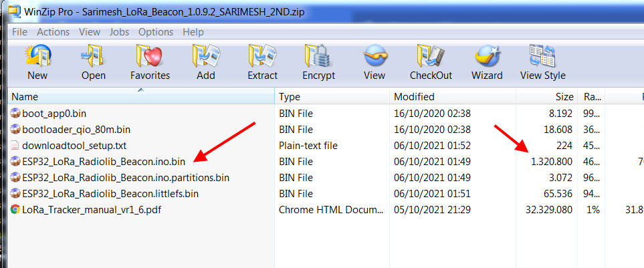Screen dimensions: 644x268
Task: Select the littlefs.bin file icon
Action: click(x=15, y=193)
